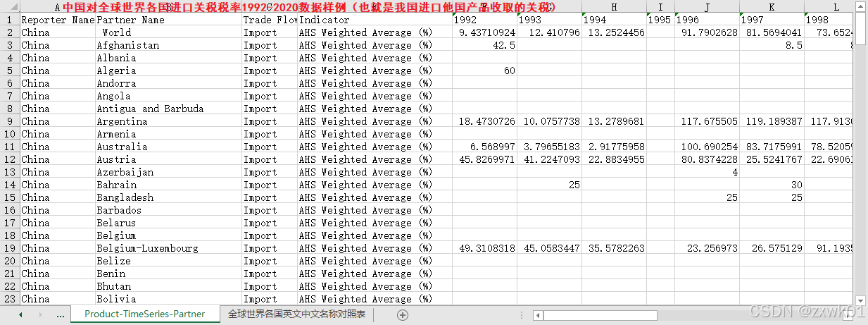
Task: Click the value 4 in Azerbaijan row
Action: coord(707,172)
